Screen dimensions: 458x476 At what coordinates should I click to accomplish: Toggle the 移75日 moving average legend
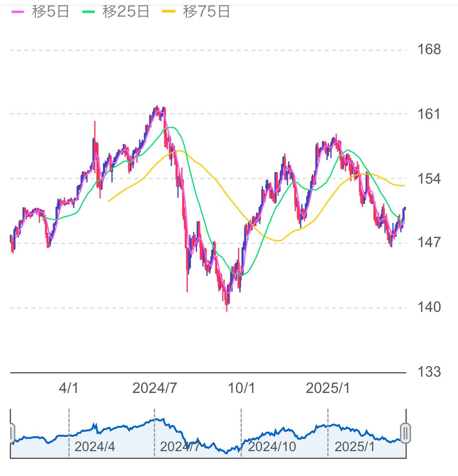pos(196,12)
